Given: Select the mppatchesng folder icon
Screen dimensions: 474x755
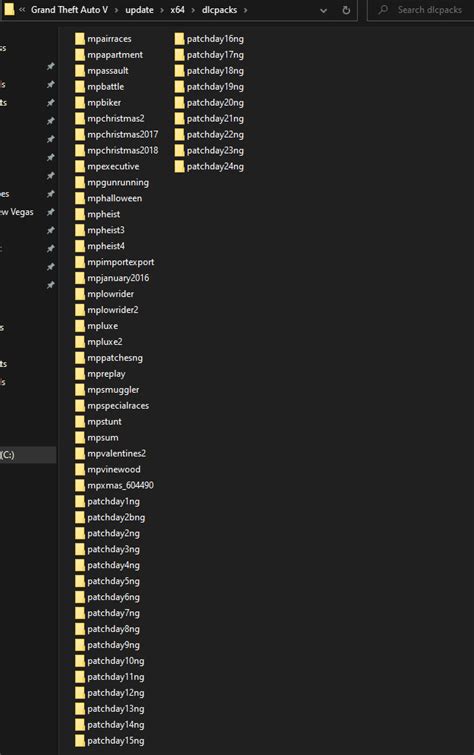Looking at the screenshot, I should [x=80, y=357].
